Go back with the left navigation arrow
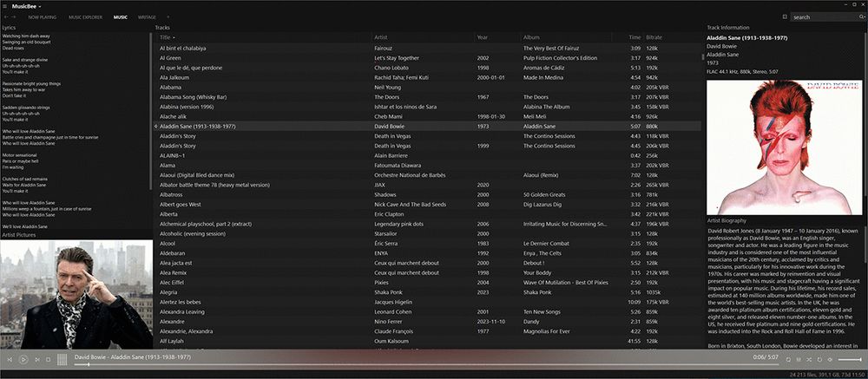Image resolution: width=868 pixels, height=379 pixels. click(x=5, y=17)
